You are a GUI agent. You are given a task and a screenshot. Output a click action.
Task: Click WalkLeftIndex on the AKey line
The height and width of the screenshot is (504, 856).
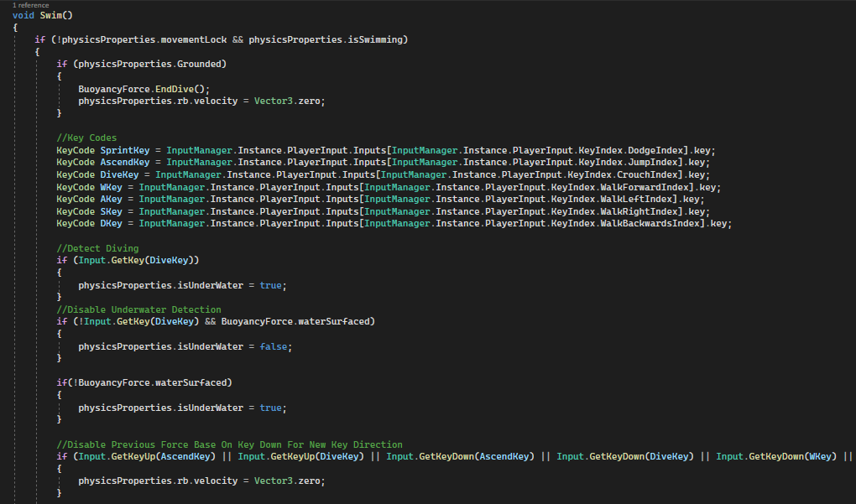coord(636,199)
